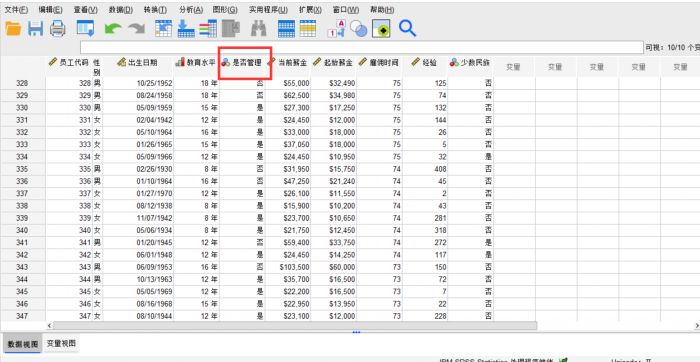Click the birth date cell 10/25/1952
Screen dimensions: 700x362
(138, 83)
